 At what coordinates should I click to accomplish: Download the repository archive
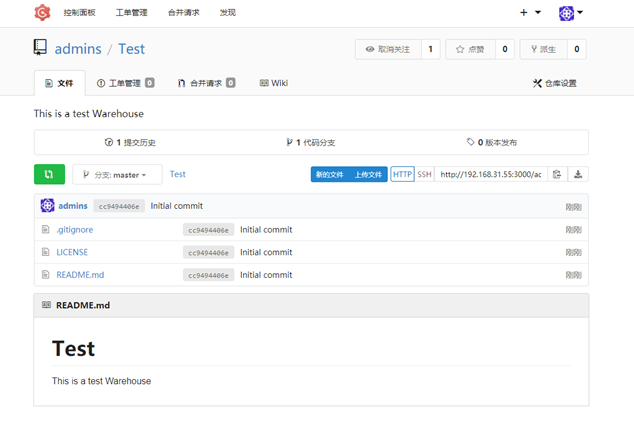[578, 174]
